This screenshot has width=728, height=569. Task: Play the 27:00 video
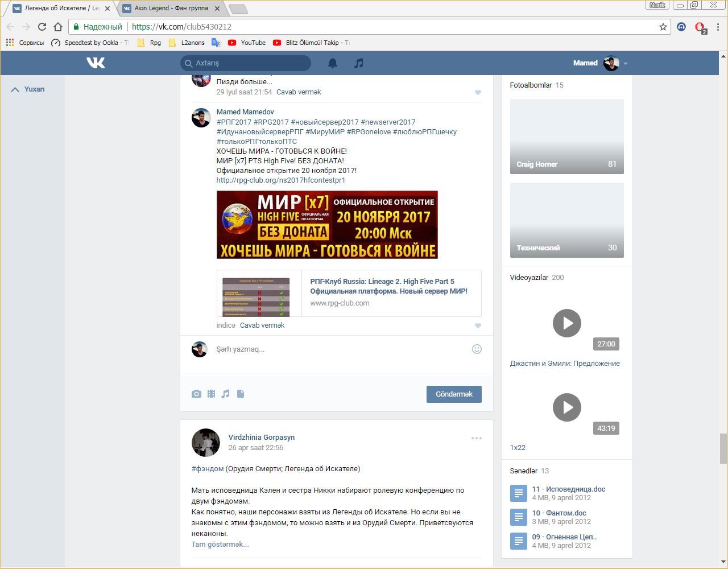point(567,323)
